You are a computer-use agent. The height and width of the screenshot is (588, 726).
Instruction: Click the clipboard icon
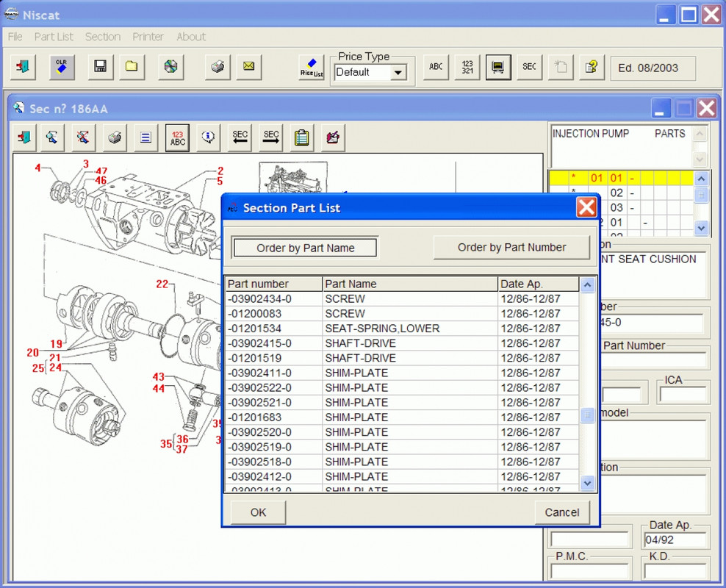tap(302, 137)
